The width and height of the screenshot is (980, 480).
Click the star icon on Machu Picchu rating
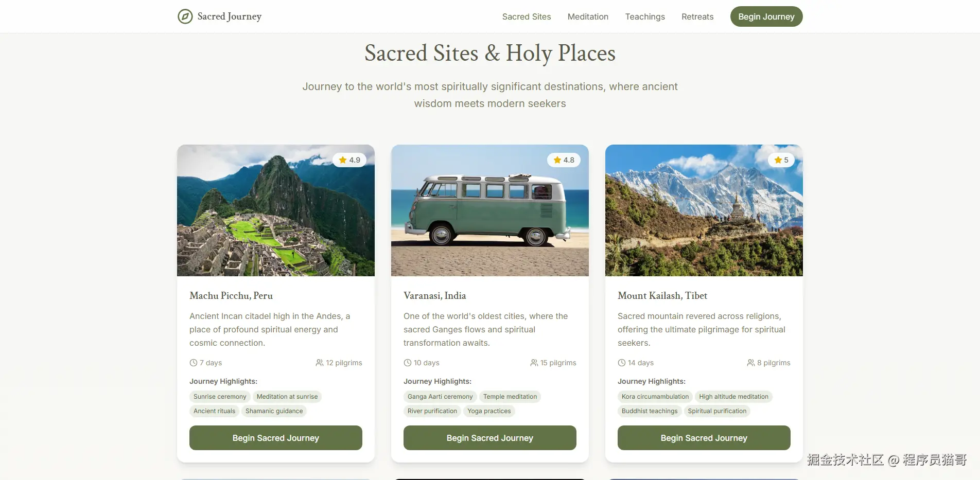(343, 160)
